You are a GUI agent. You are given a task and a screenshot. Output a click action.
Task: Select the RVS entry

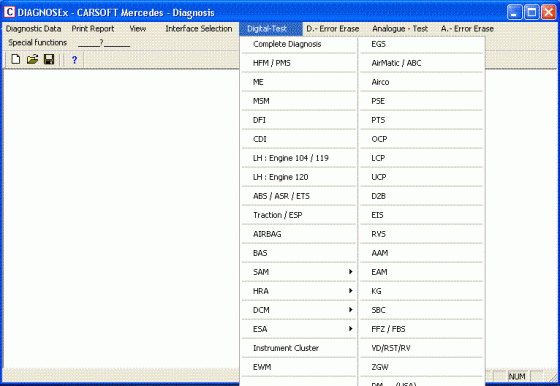[x=421, y=234]
